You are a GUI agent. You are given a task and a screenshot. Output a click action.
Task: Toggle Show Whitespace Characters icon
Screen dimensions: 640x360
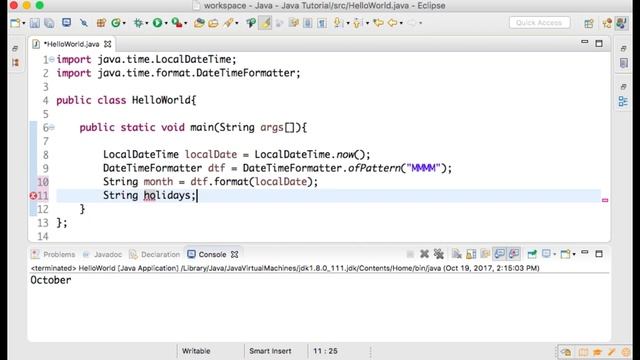tap(322, 23)
